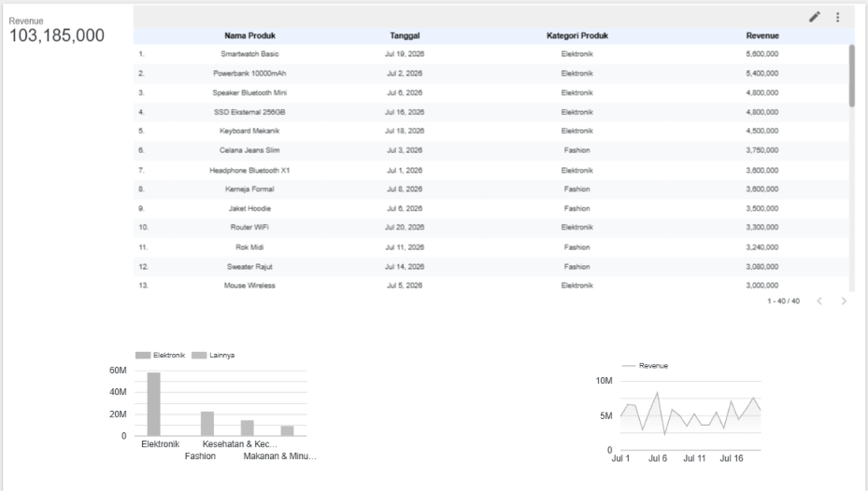The height and width of the screenshot is (491, 868).
Task: Click the Elektronik axis label under bar chart
Action: tap(160, 444)
